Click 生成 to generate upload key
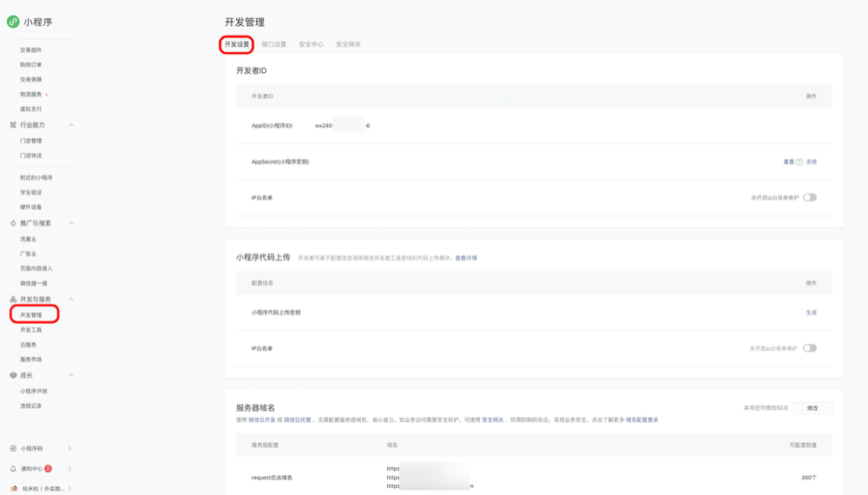 811,312
